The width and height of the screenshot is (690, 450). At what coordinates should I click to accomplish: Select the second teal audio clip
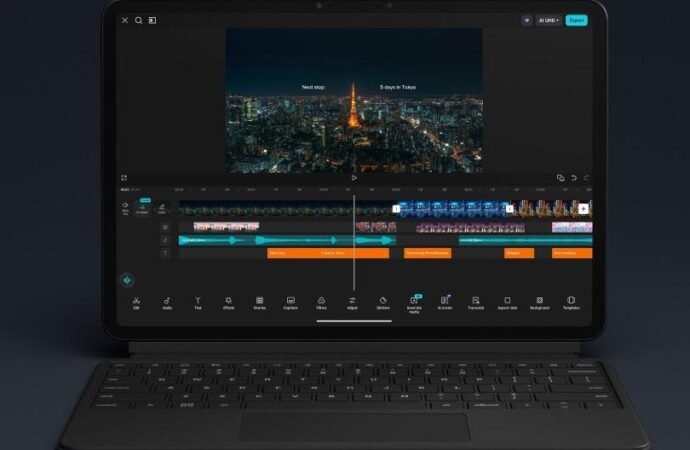tap(525, 240)
